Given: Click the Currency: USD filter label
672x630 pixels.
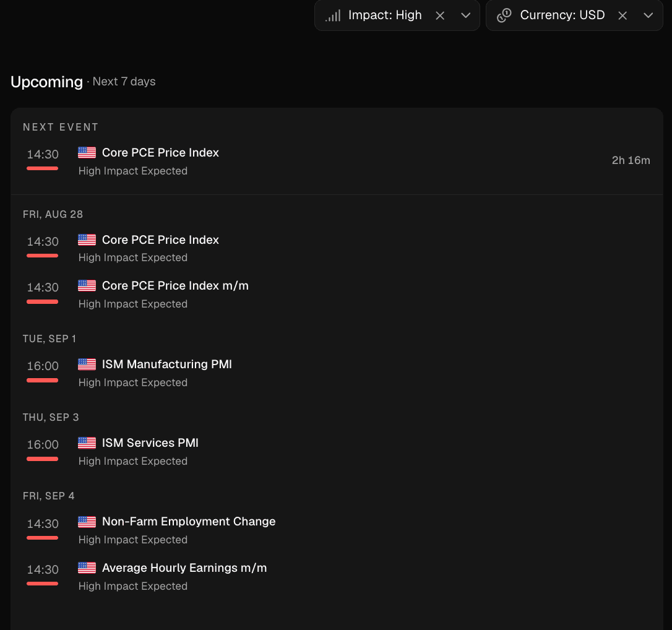Looking at the screenshot, I should pos(562,15).
